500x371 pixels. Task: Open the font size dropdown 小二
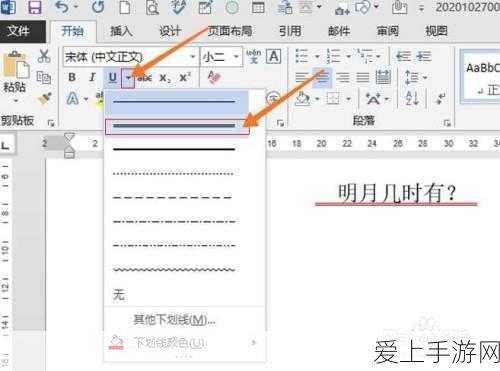click(x=236, y=57)
